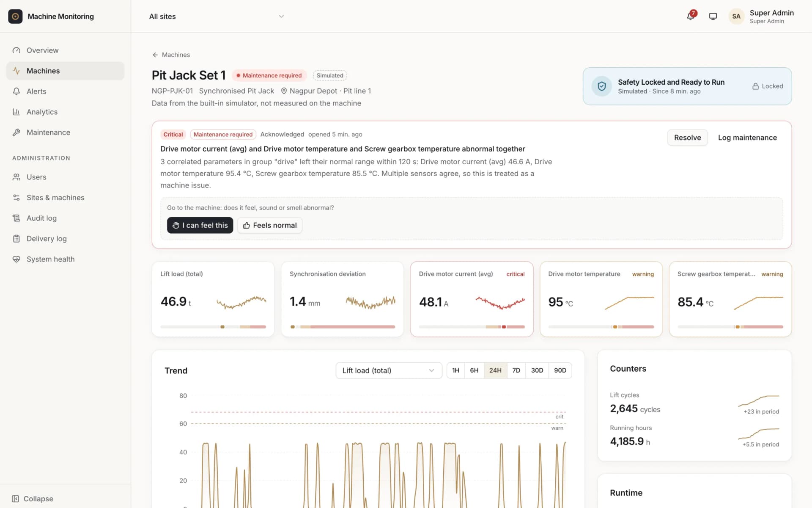Click the Critical alert tag

point(173,135)
